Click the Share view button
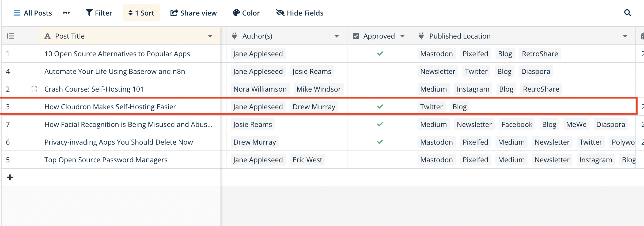 click(x=193, y=13)
